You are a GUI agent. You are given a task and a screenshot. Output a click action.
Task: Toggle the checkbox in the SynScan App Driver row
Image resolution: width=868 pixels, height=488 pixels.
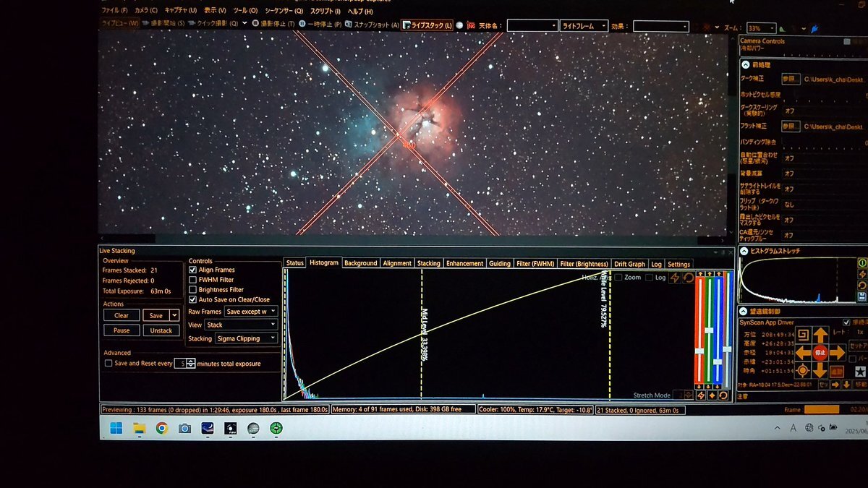point(847,322)
